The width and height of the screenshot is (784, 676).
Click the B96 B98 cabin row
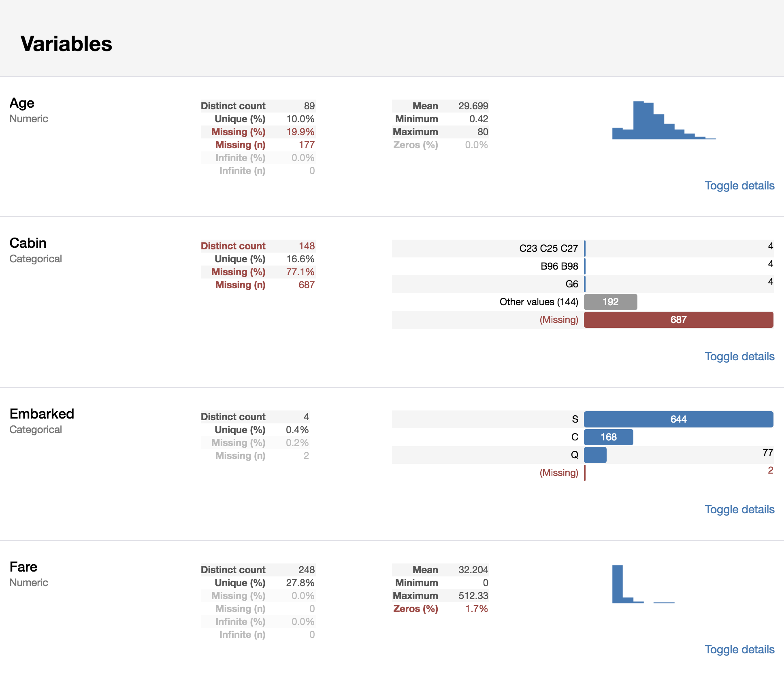pyautogui.click(x=559, y=266)
